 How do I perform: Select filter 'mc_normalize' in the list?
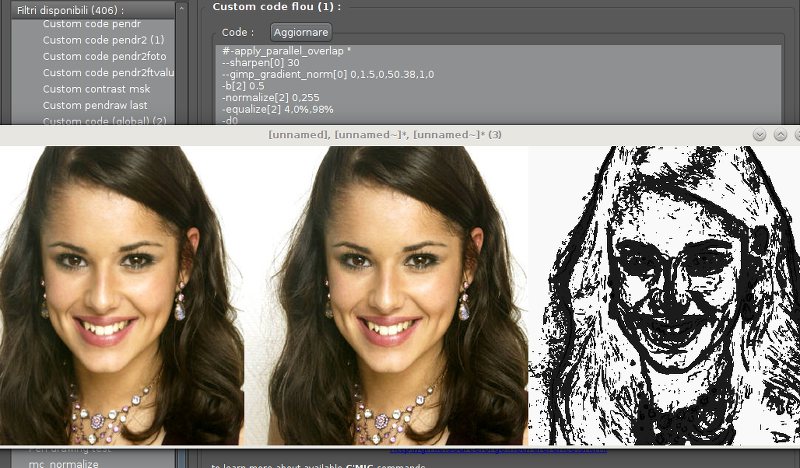point(64,463)
